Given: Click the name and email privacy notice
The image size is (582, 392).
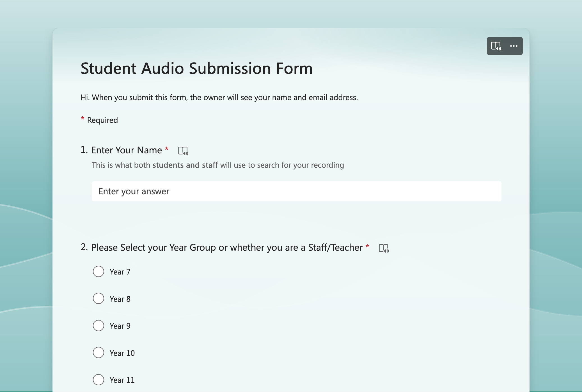Looking at the screenshot, I should (219, 98).
